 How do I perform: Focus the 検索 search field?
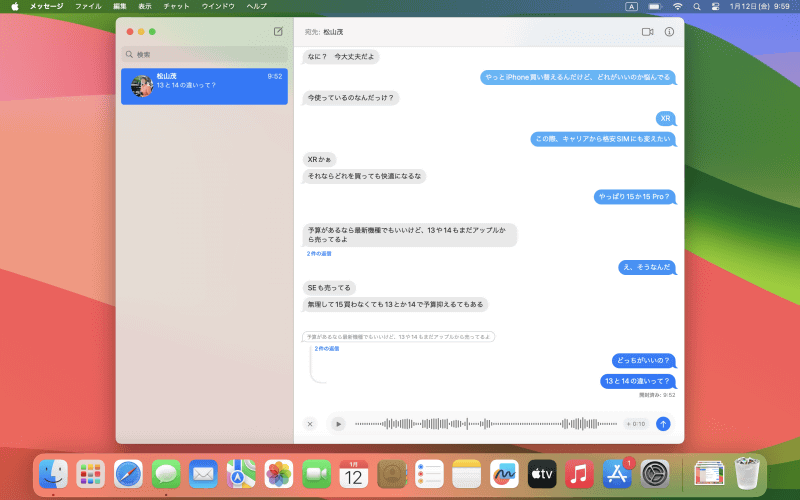pyautogui.click(x=205, y=54)
